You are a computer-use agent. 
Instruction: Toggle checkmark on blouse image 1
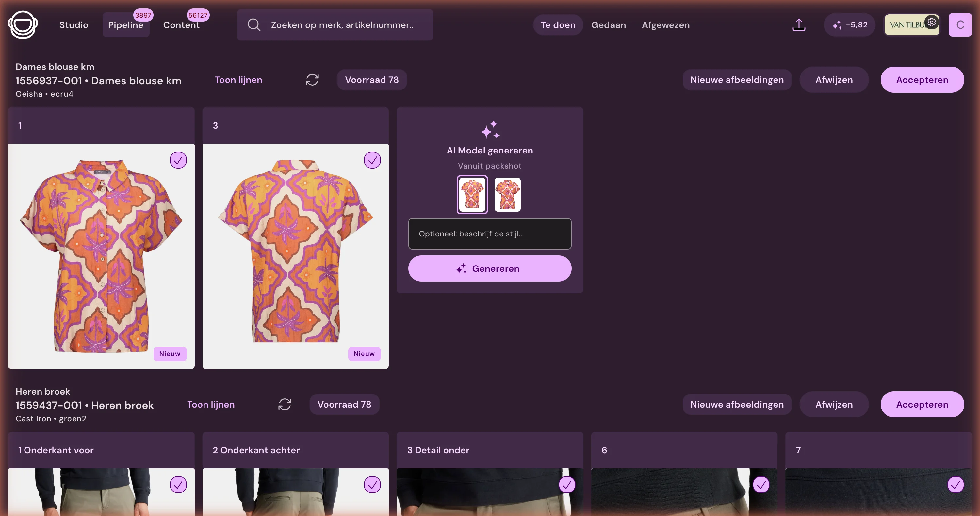[178, 160]
